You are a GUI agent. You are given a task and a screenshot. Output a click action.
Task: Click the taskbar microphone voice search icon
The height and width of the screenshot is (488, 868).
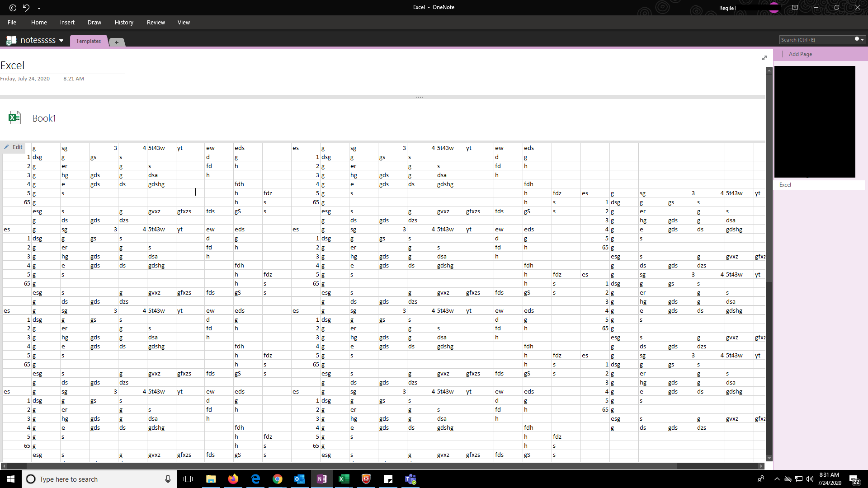[x=168, y=479]
